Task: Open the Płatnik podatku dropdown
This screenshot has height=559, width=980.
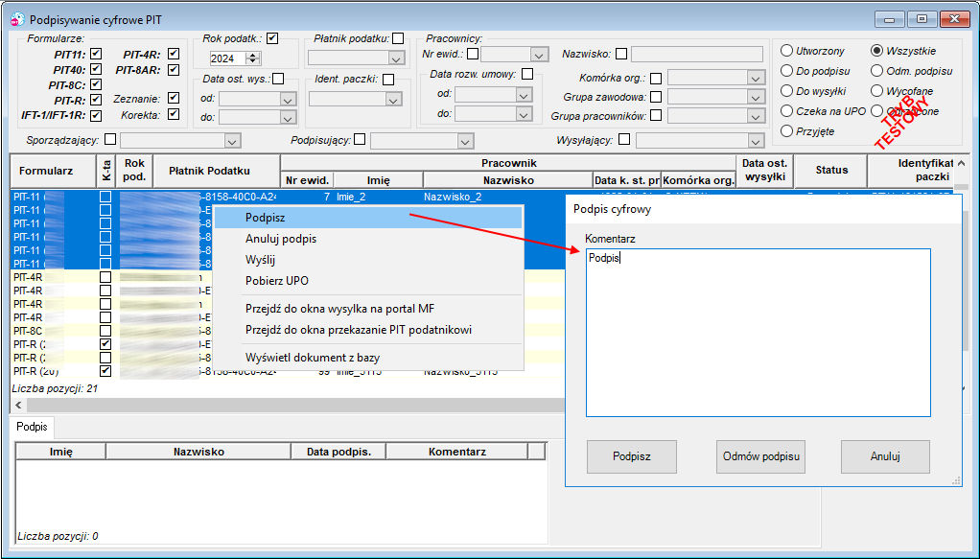Action: [396, 58]
